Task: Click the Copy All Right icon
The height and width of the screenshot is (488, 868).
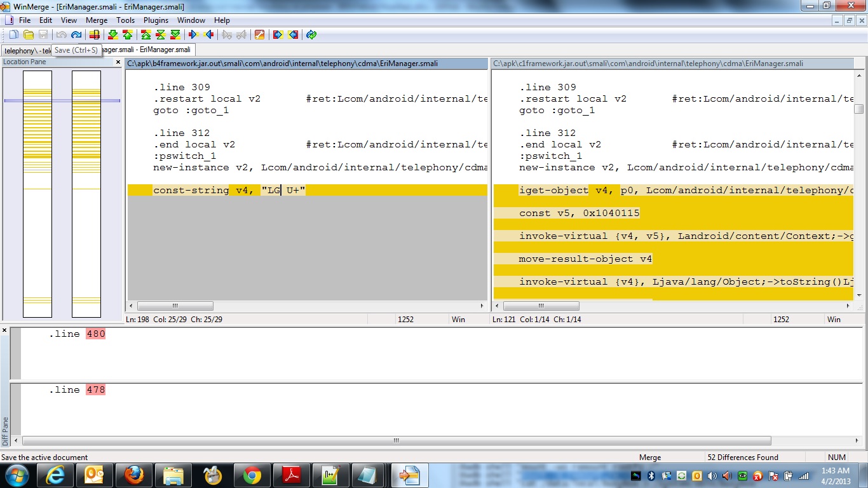Action: [278, 35]
